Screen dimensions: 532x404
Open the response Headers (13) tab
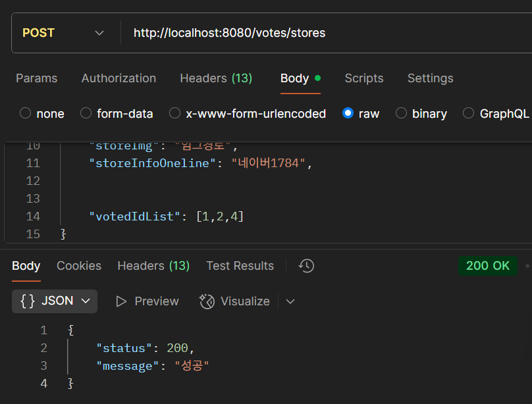tap(153, 266)
